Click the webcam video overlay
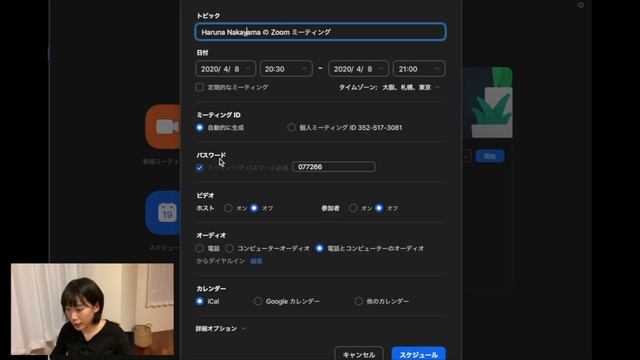640x360 pixels. (92, 309)
